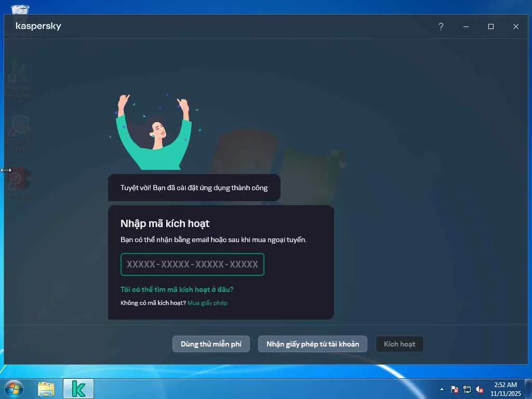Click the activation code input field
This screenshot has width=532, height=399.
click(192, 264)
